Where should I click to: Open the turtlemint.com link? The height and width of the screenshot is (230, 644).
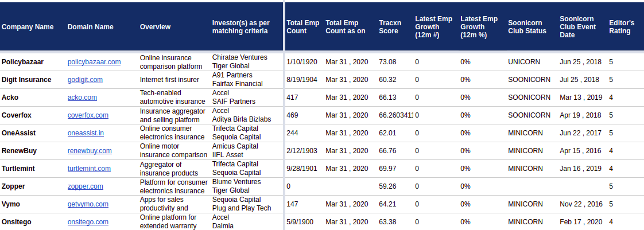point(89,169)
